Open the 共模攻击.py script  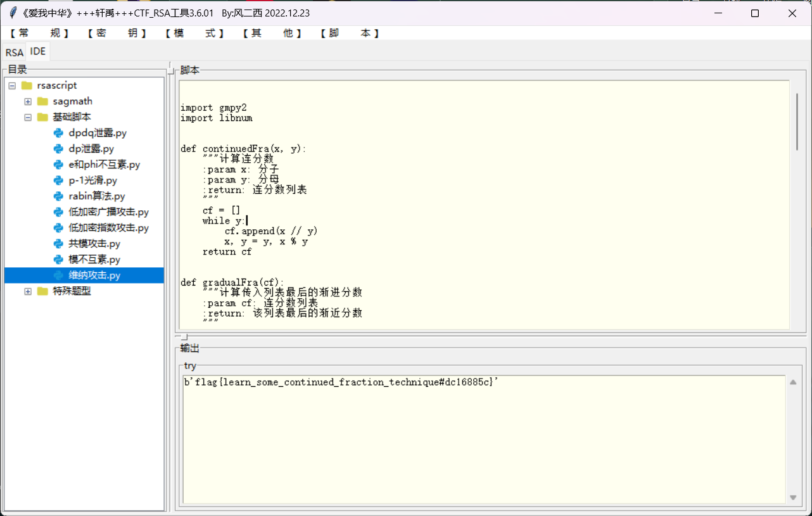tap(94, 244)
